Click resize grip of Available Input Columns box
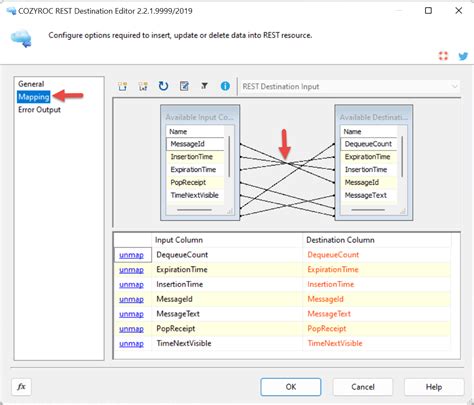This screenshot has width=474, height=405. 230,211
